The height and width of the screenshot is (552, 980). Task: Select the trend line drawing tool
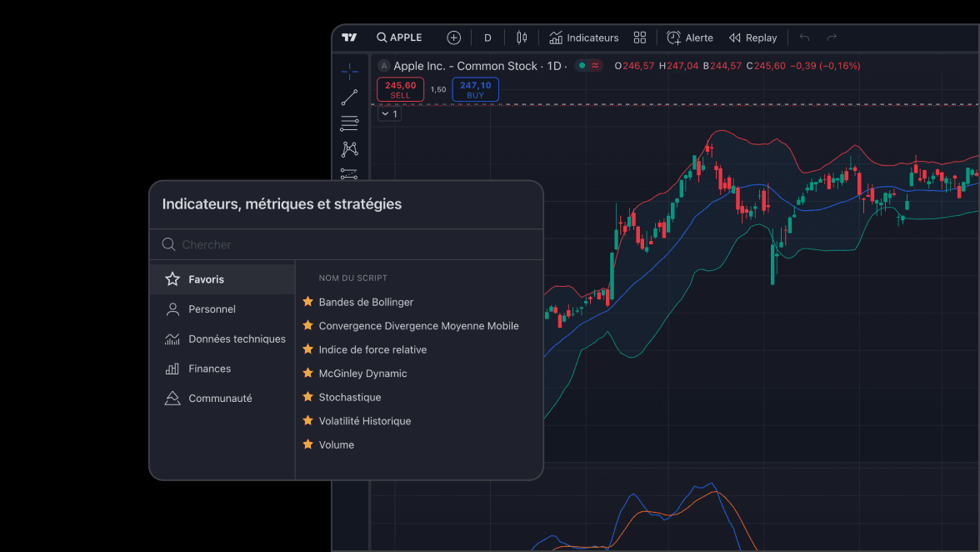tap(350, 97)
